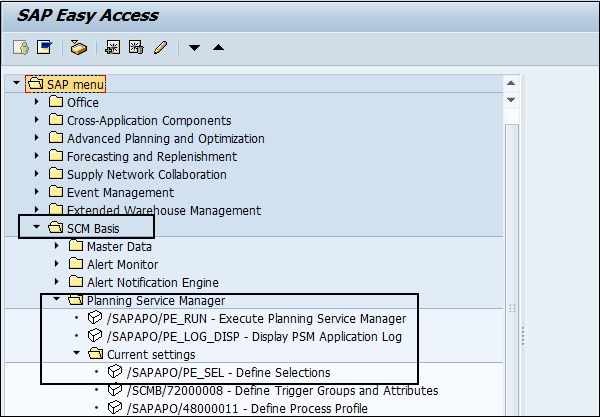Expand the Master Data folder
Image resolution: width=600 pixels, height=417 pixels.
(x=57, y=246)
